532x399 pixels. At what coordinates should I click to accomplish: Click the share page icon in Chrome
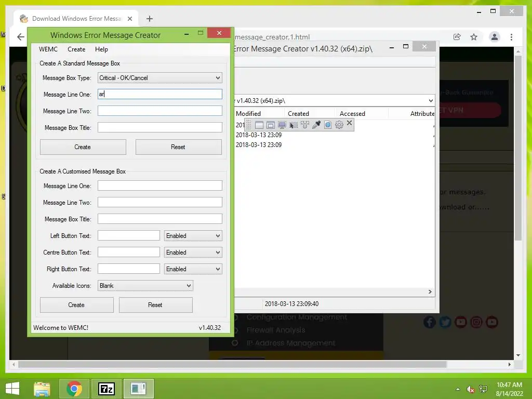457,37
